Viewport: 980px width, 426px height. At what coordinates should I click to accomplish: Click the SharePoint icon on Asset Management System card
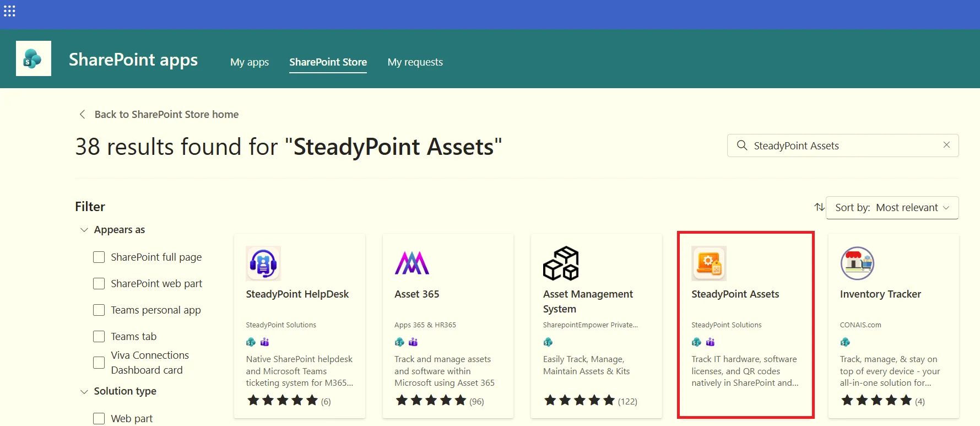coord(548,342)
